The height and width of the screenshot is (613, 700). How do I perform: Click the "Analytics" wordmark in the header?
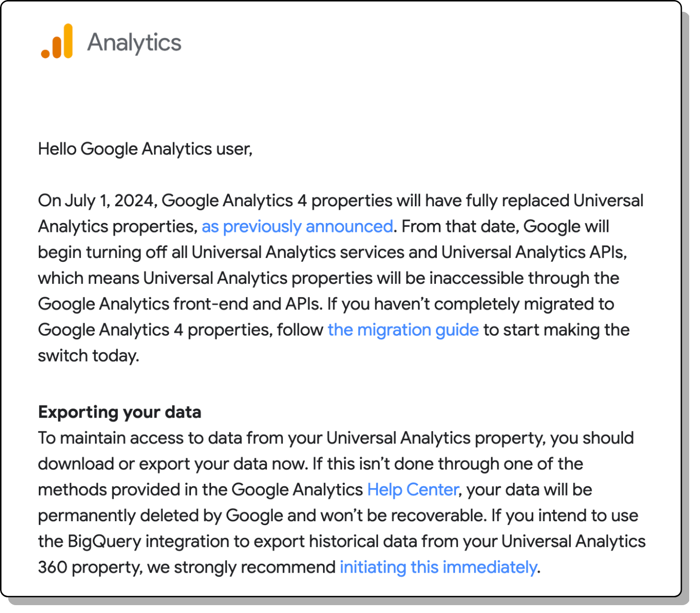click(x=134, y=43)
